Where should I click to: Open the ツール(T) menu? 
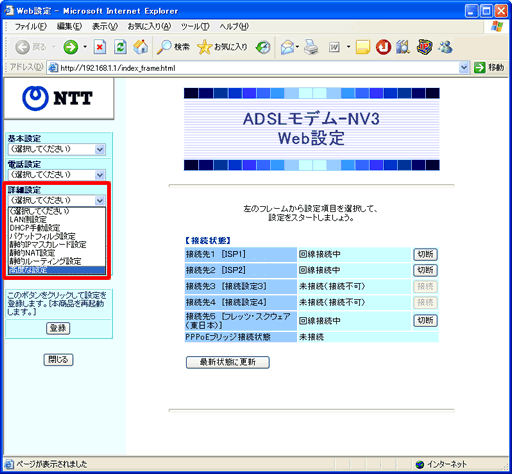[x=195, y=26]
